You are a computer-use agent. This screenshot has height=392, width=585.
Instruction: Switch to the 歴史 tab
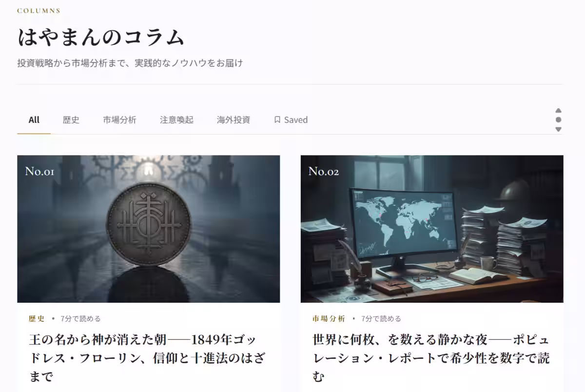pyautogui.click(x=71, y=120)
